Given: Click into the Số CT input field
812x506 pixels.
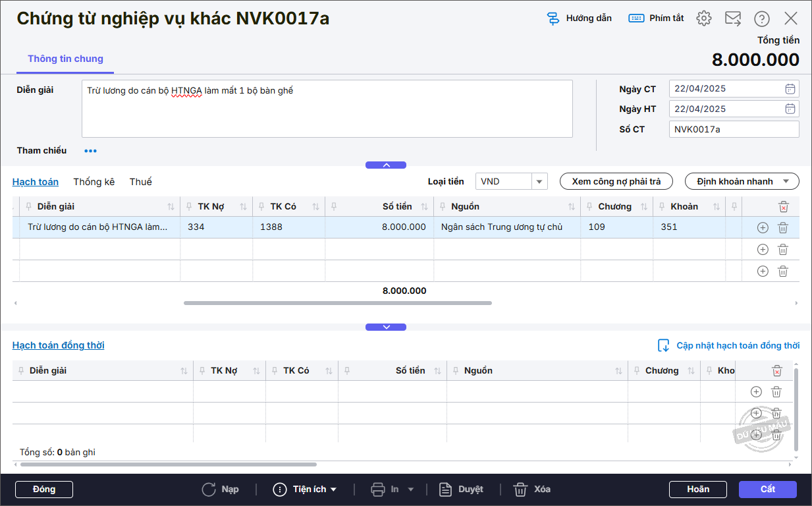Looking at the screenshot, I should point(734,130).
